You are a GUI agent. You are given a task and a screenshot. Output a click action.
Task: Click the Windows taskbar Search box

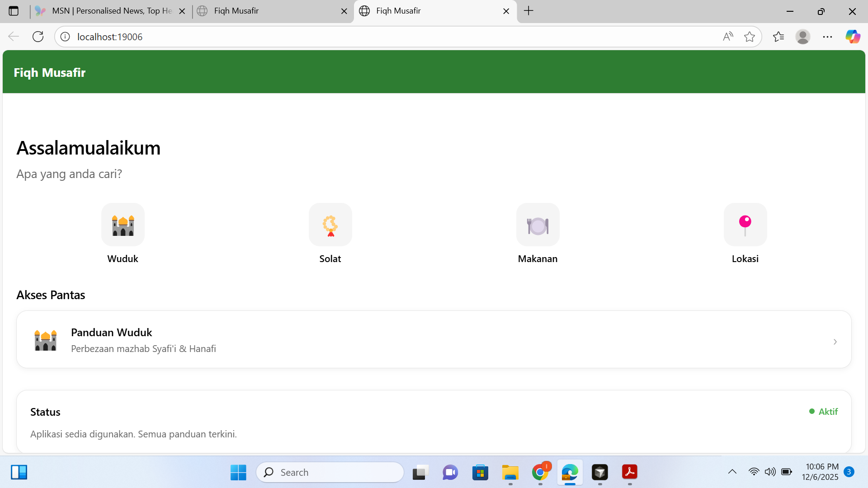[x=330, y=472]
